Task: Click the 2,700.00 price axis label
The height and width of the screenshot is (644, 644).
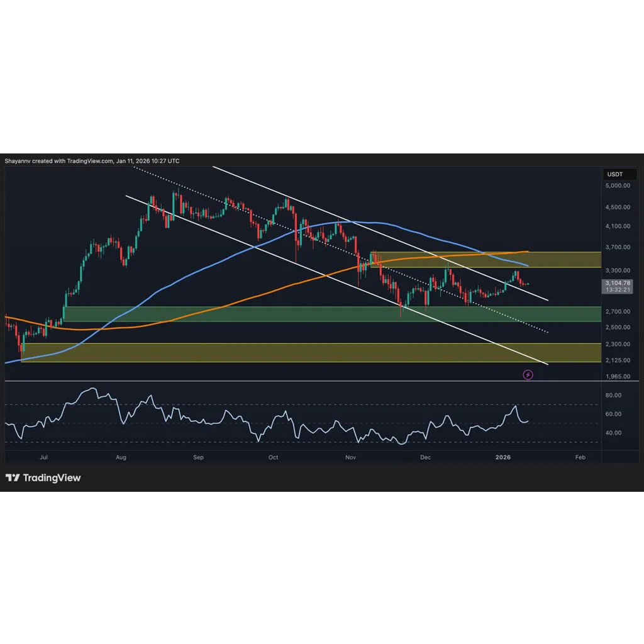Action: pos(618,311)
